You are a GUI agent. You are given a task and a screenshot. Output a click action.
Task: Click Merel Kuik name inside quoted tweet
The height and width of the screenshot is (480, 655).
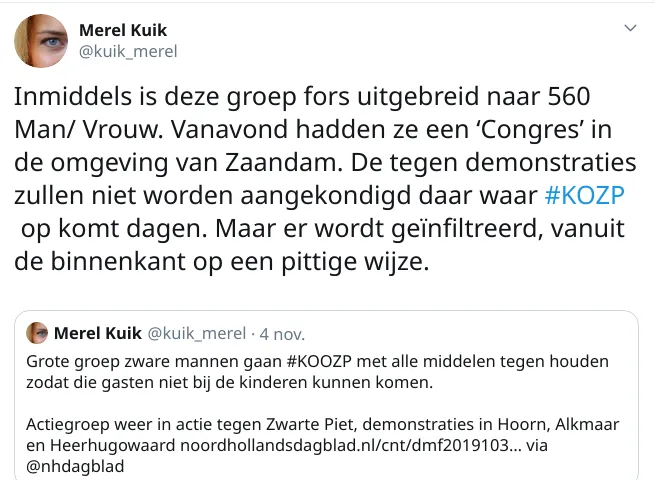point(98,333)
